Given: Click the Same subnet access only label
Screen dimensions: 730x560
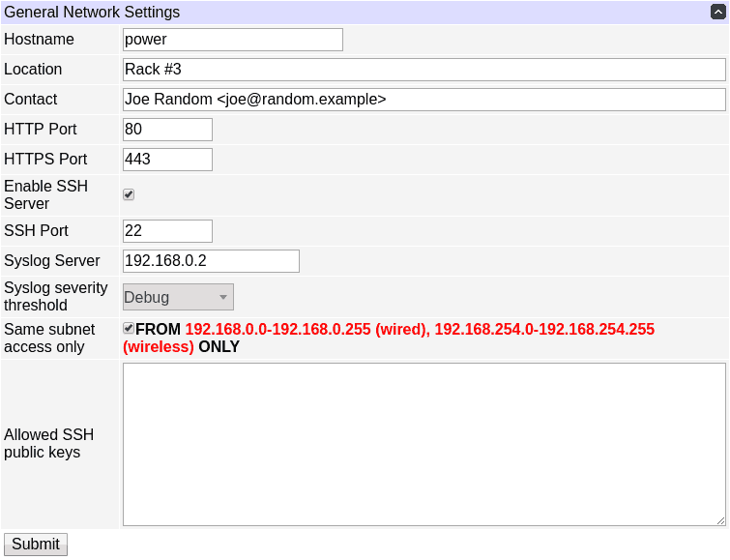Looking at the screenshot, I should 49,338.
